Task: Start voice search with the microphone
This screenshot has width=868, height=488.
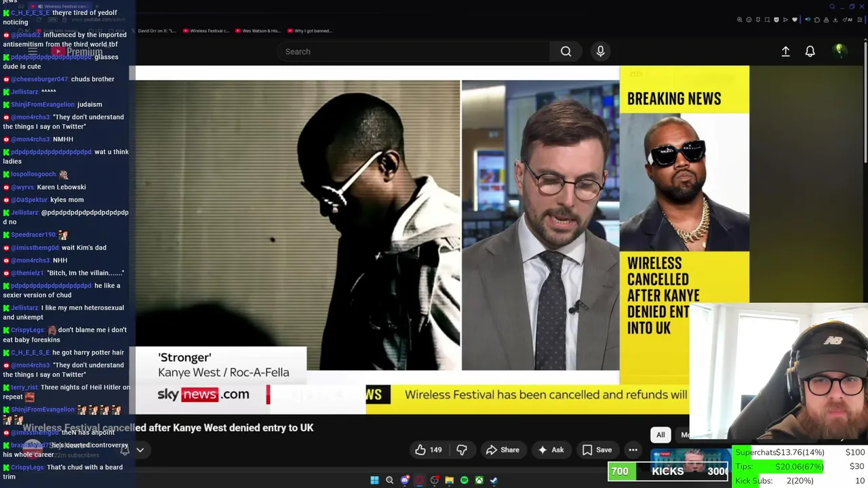Action: click(600, 52)
